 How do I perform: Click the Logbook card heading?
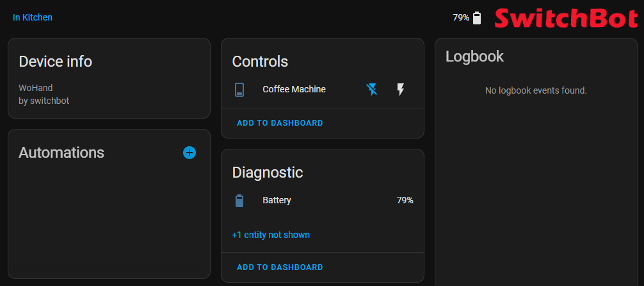(x=474, y=56)
